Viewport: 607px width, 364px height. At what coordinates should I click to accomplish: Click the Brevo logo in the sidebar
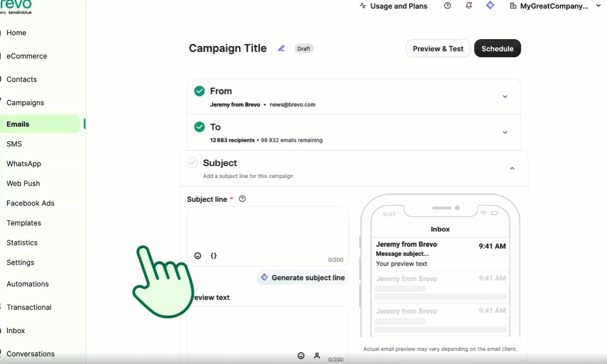[16, 7]
